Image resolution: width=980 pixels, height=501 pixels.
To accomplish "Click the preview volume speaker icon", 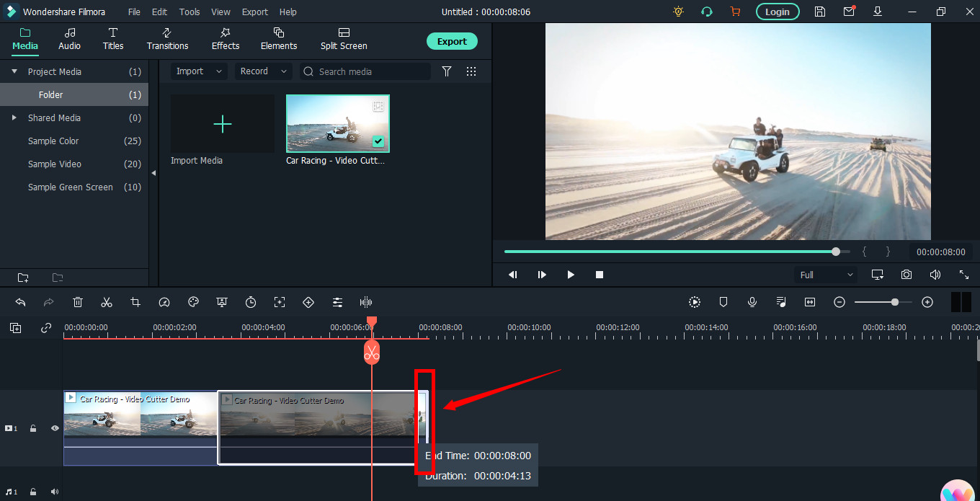I will click(935, 275).
